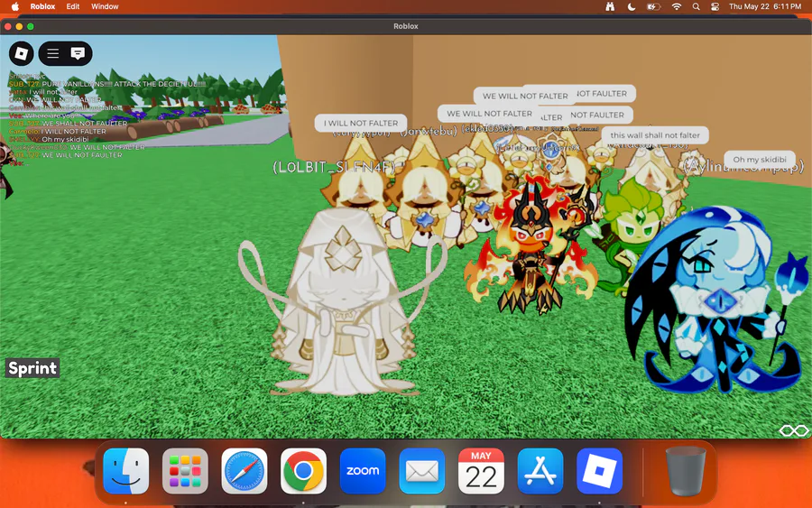Viewport: 812px width, 508px height.
Task: Click chat line 'Carmelo: I WILL NOT FALTER'
Action: pyautogui.click(x=58, y=132)
